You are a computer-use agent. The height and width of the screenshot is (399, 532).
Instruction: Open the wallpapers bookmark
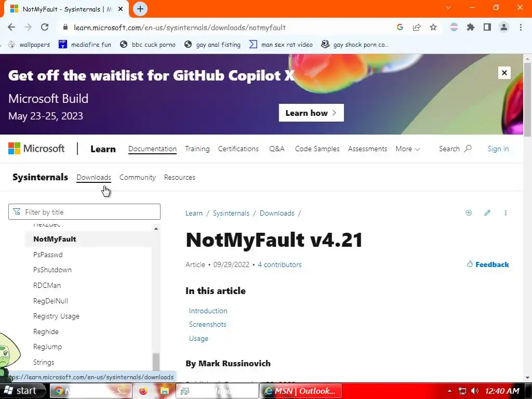pyautogui.click(x=29, y=45)
